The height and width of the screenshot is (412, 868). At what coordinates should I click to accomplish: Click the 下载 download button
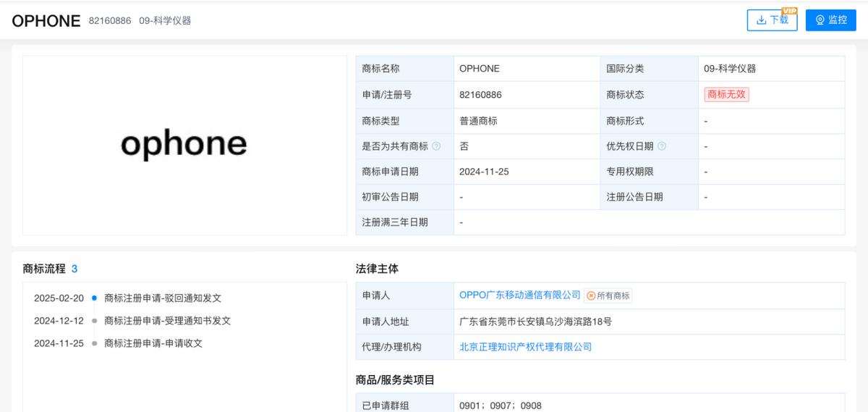tap(772, 20)
